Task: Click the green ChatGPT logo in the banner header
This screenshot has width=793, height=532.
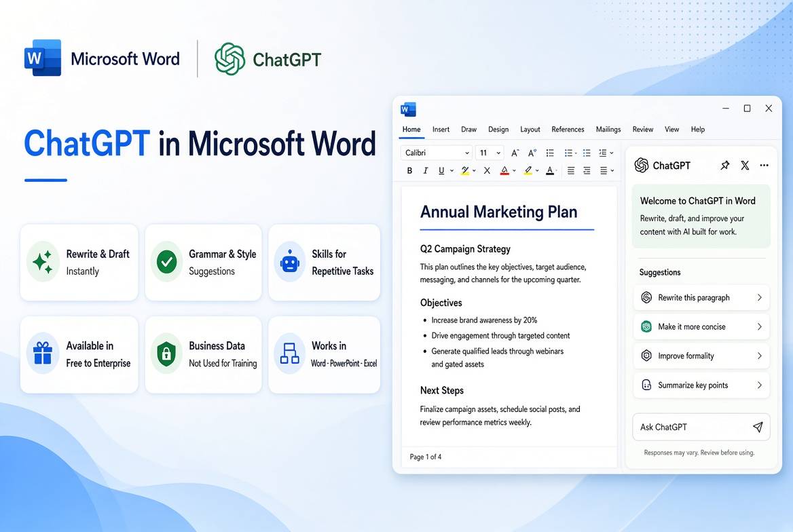Action: [229, 58]
